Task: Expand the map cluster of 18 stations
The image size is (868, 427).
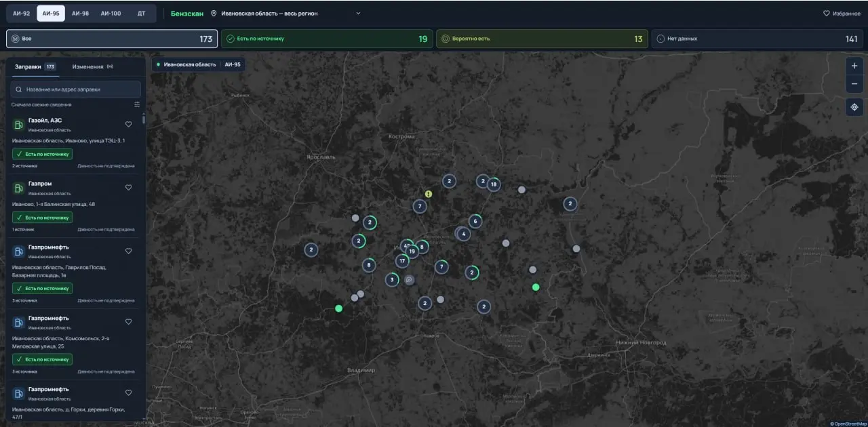Action: coord(494,184)
